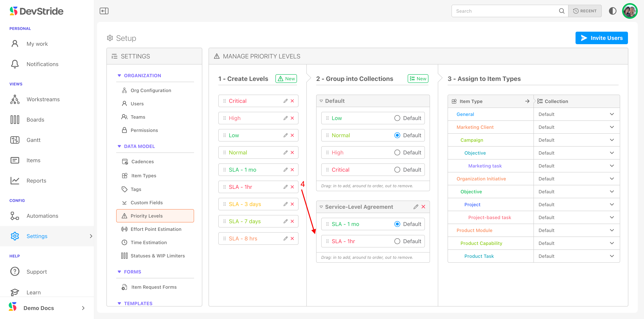The image size is (644, 319).
Task: Select SLA - 1hr as default radio
Action: 397,241
